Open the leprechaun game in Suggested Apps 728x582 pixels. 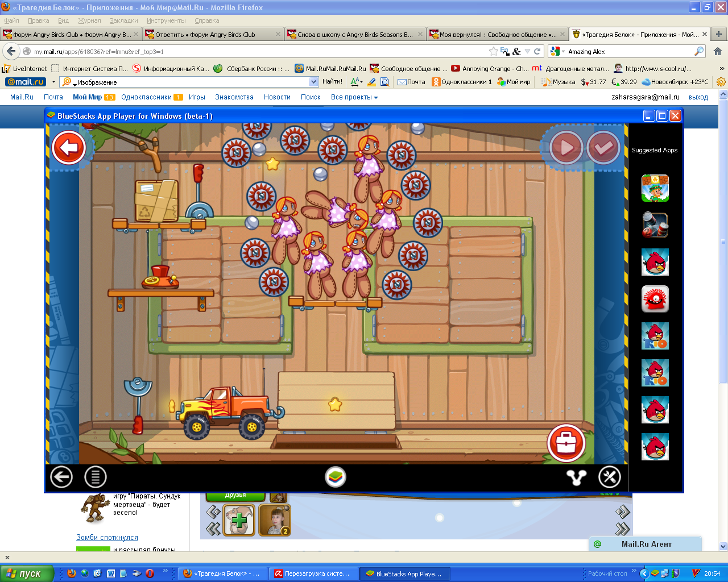[x=655, y=188]
